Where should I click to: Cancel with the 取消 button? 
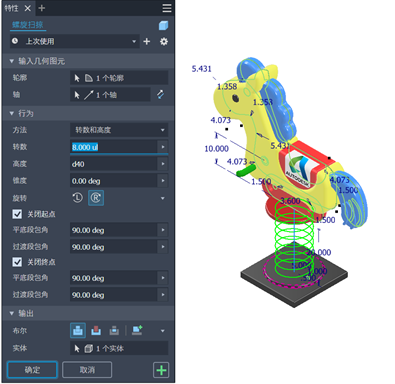tap(87, 370)
